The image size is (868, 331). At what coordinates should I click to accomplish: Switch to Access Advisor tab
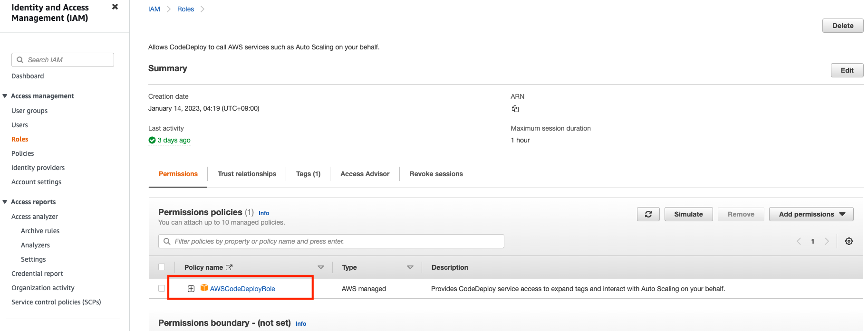point(365,174)
